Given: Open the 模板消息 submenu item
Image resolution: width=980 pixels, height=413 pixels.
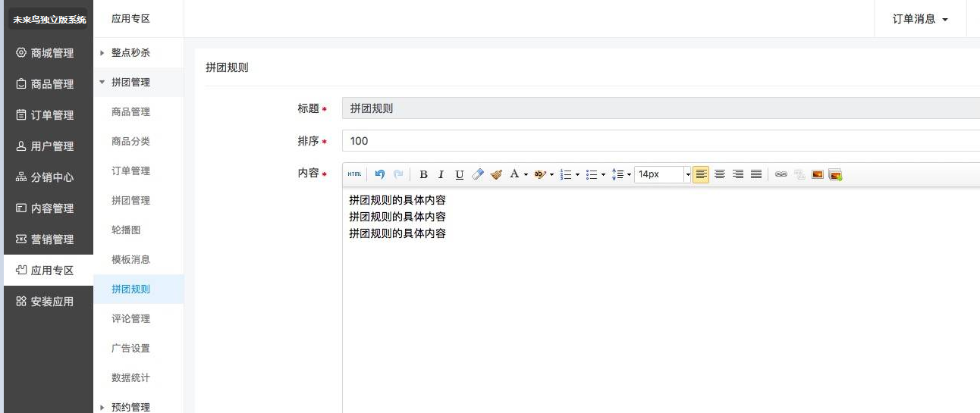Looking at the screenshot, I should click(139, 260).
